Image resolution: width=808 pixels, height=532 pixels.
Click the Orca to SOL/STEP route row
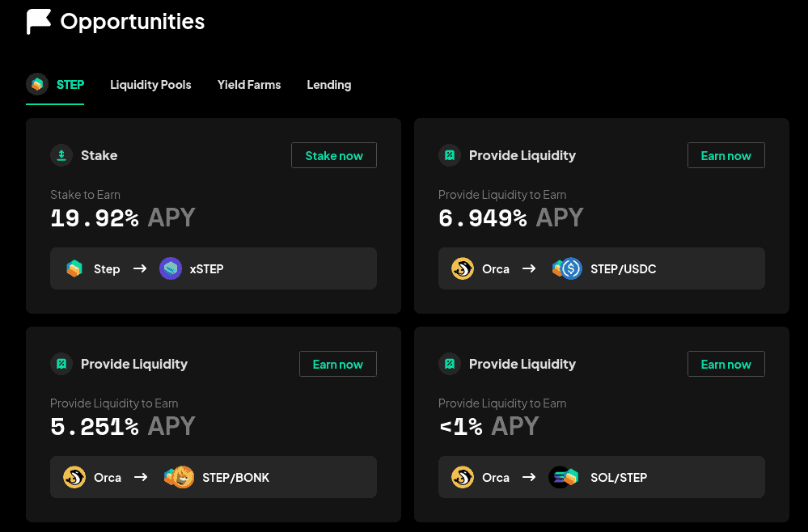[x=602, y=477]
